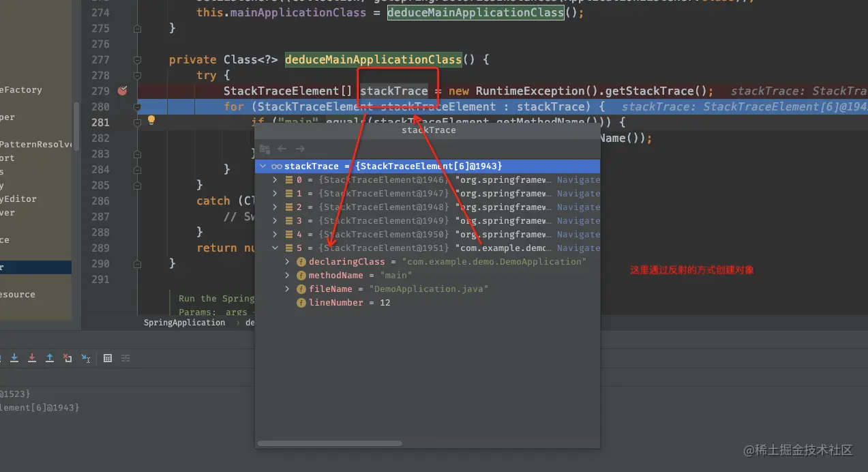Viewport: 868px width, 472px height.
Task: Click Navigate link on element 1 row
Action: [578, 194]
